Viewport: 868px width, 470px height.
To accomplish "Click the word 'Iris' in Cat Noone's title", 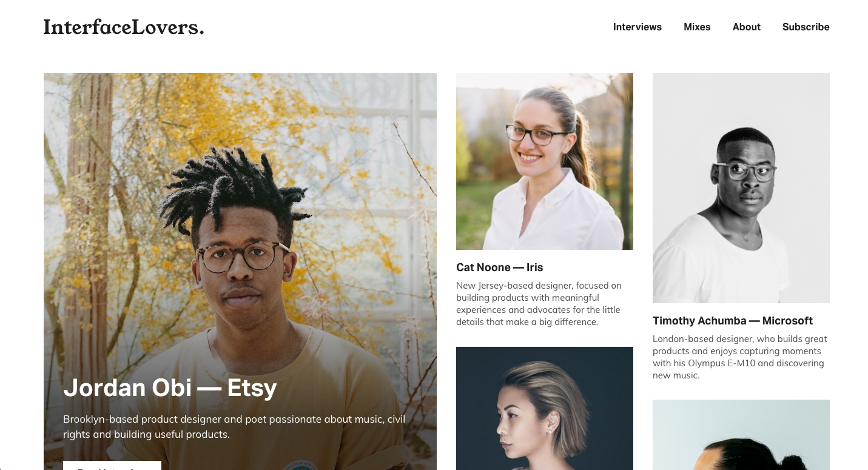I will click(x=534, y=267).
